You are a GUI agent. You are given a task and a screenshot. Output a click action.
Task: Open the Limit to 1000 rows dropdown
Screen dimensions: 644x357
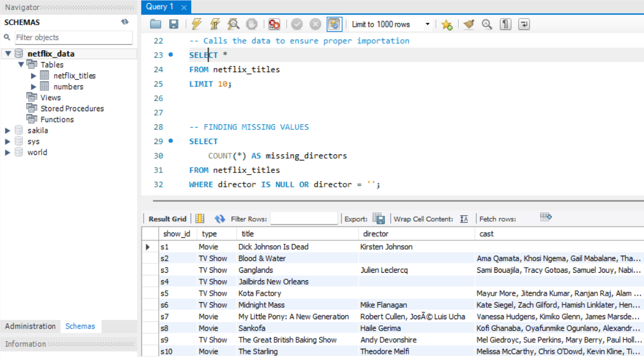click(x=427, y=24)
